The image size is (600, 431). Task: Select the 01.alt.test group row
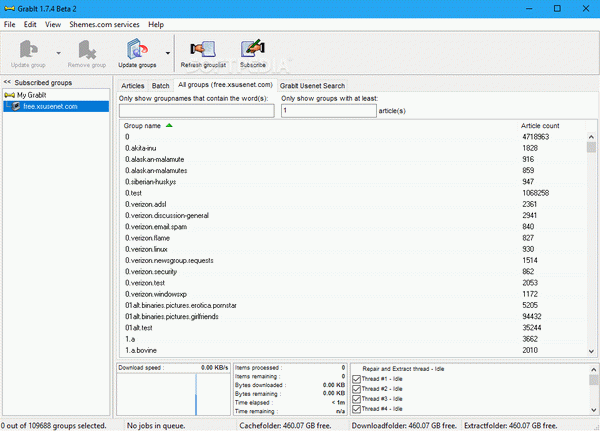tap(353, 327)
